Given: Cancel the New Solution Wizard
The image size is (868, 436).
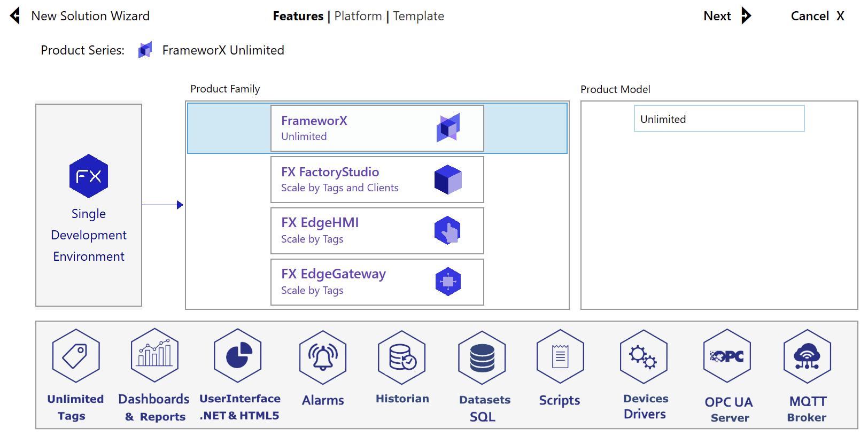Looking at the screenshot, I should point(817,16).
